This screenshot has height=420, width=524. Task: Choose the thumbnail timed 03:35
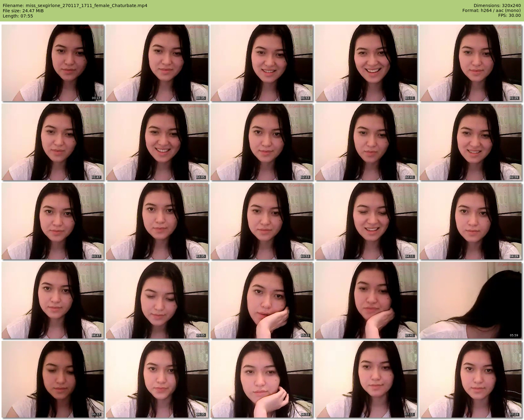(157, 221)
